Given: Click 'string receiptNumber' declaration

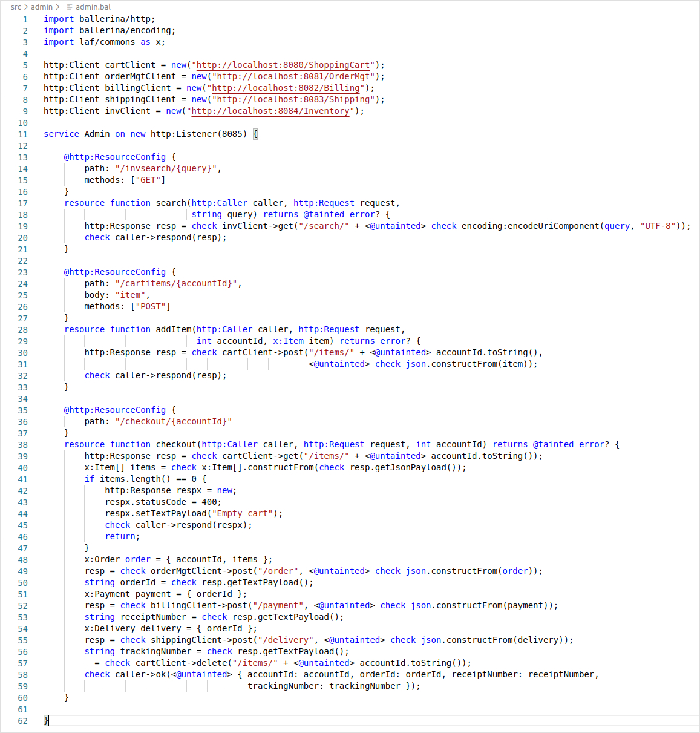Looking at the screenshot, I should 136,617.
